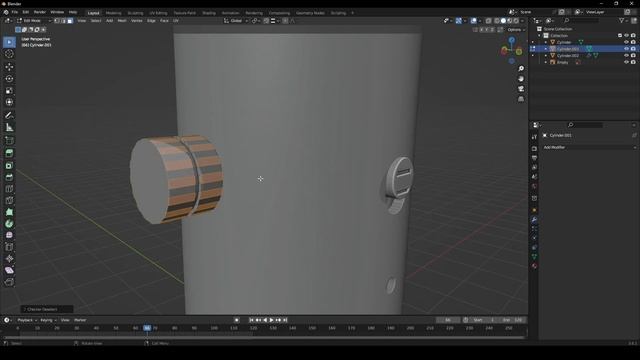Select the Smooth tool

[9, 235]
